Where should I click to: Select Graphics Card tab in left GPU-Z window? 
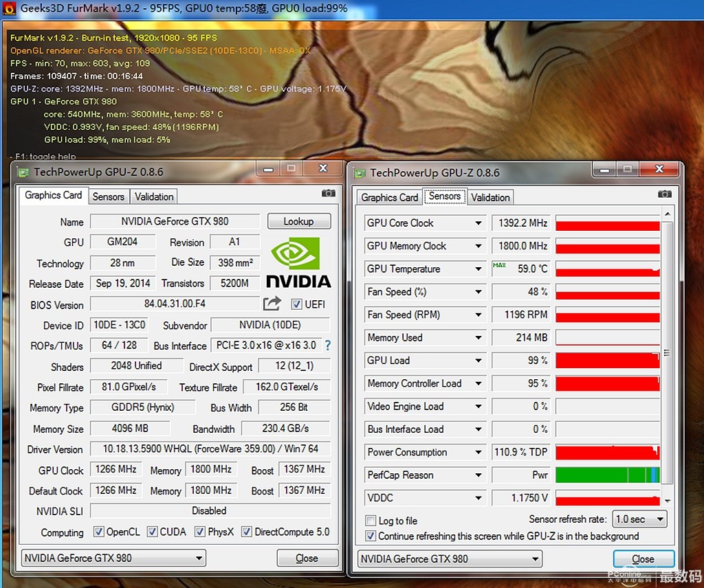54,195
